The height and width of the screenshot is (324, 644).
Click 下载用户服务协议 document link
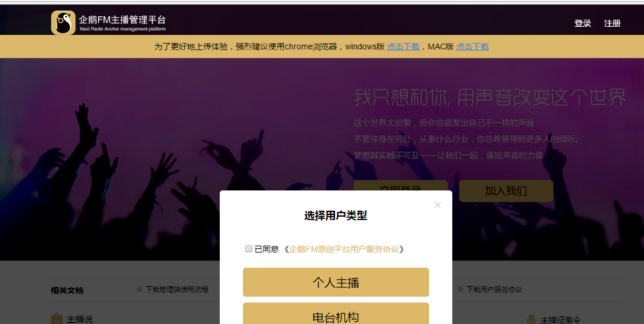coord(494,290)
